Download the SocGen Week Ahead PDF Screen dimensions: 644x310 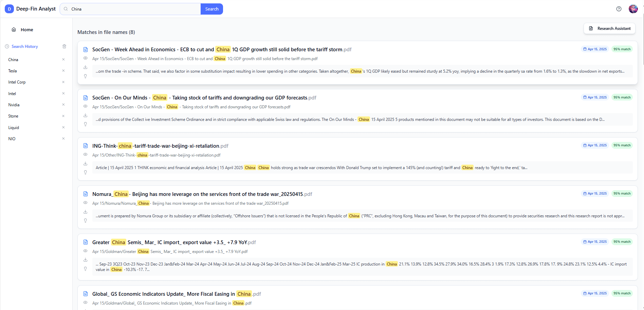pyautogui.click(x=86, y=67)
